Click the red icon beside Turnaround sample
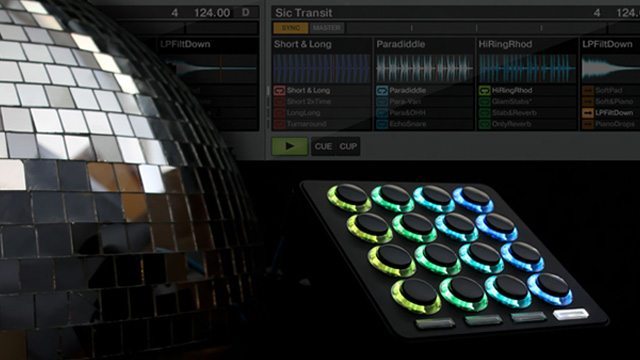640x360 pixels. coord(279,124)
